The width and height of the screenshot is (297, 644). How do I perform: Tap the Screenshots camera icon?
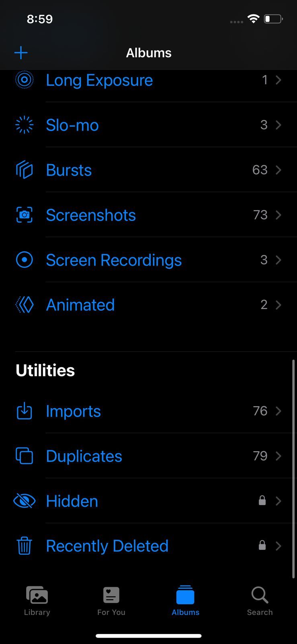point(24,215)
